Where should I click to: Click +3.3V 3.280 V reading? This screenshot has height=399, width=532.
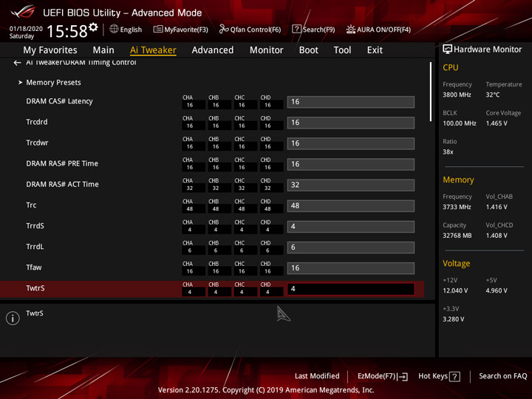(x=454, y=319)
